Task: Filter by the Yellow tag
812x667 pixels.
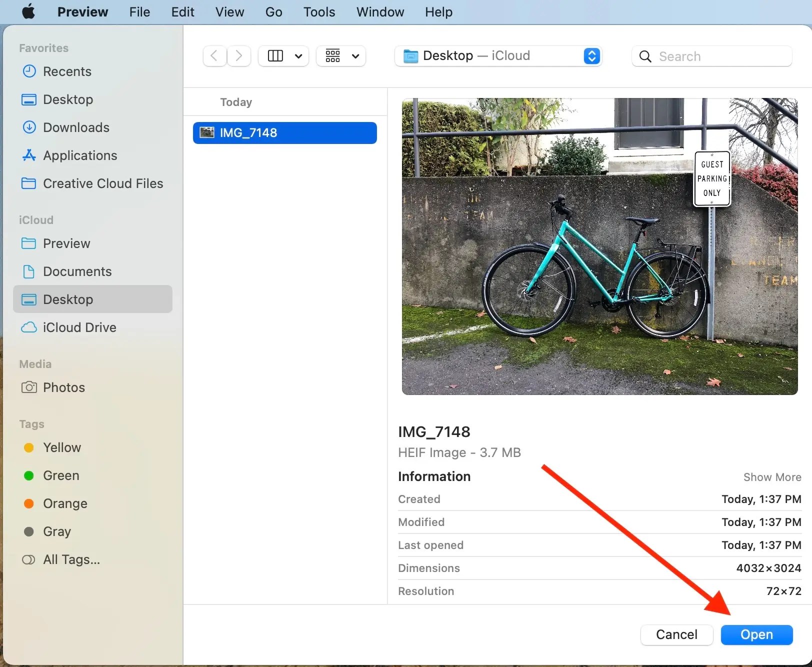Action: click(93, 447)
